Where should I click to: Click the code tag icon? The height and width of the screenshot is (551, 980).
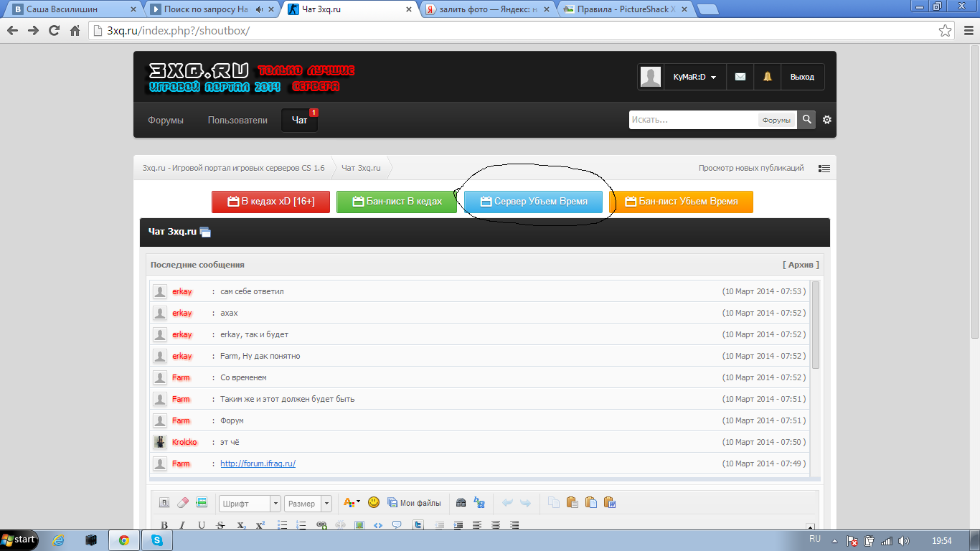point(378,525)
